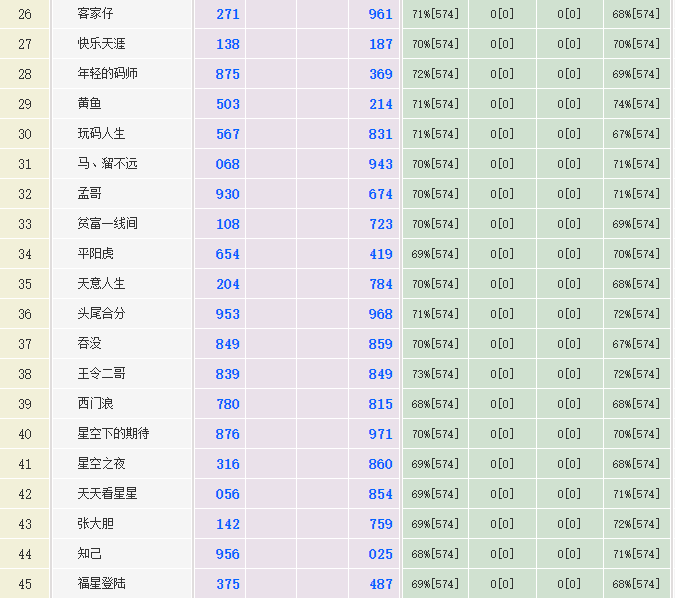This screenshot has height=599, width=675.
Task: Click the blue number 674 for 孟哥
Action: [x=381, y=194]
